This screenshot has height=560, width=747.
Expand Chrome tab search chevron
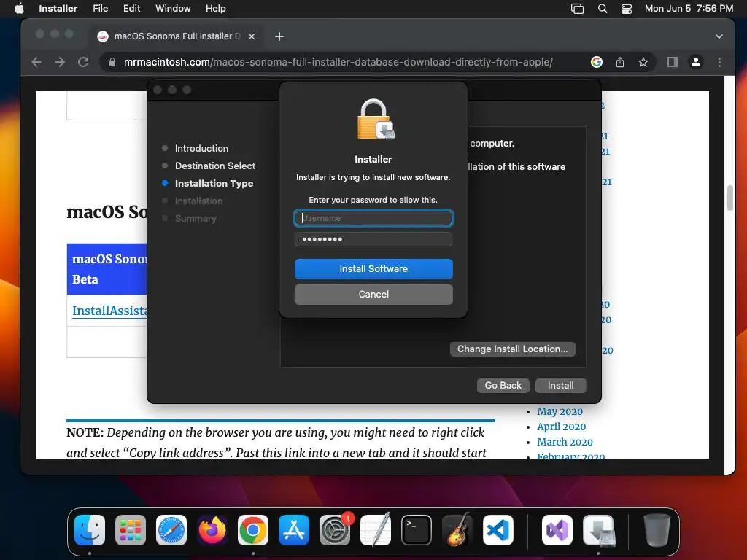[719, 36]
